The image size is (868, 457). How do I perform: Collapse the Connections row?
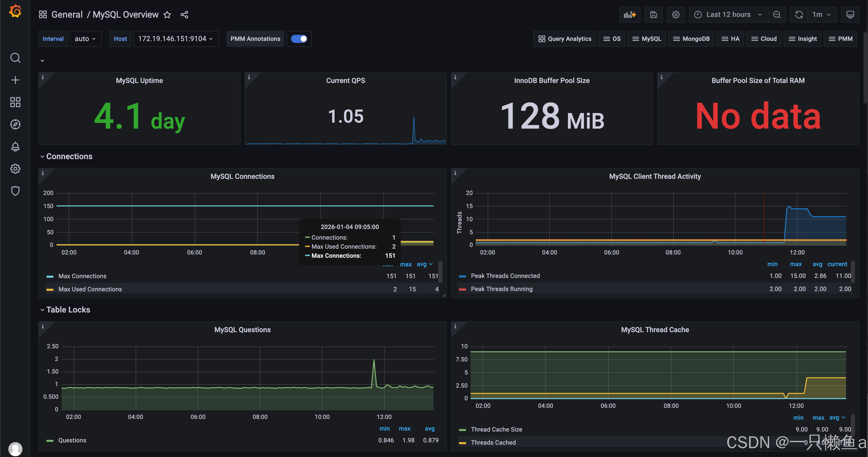pyautogui.click(x=69, y=156)
